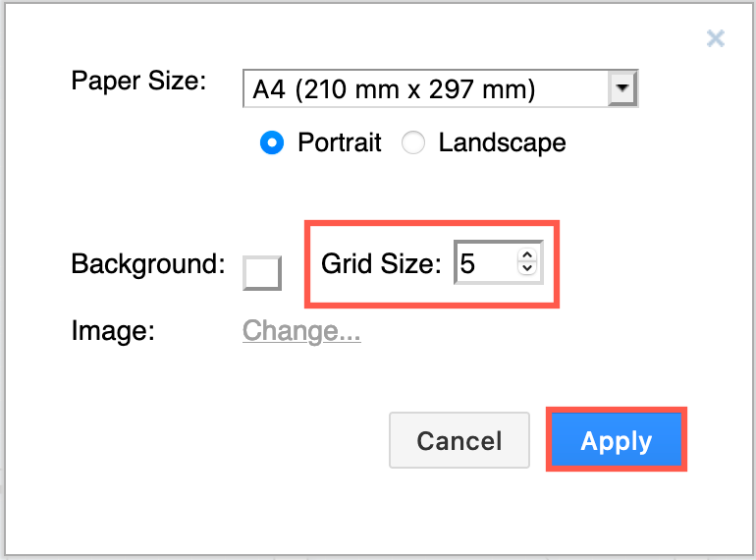Select the Landscape radio button
Image resolution: width=756 pixels, height=560 pixels.
[413, 142]
